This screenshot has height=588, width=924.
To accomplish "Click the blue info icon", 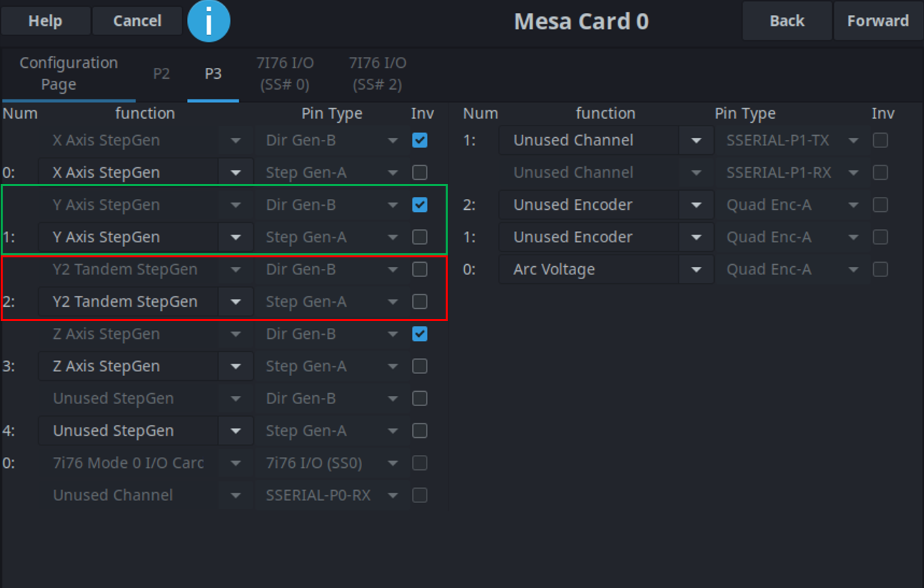I will pos(209,21).
